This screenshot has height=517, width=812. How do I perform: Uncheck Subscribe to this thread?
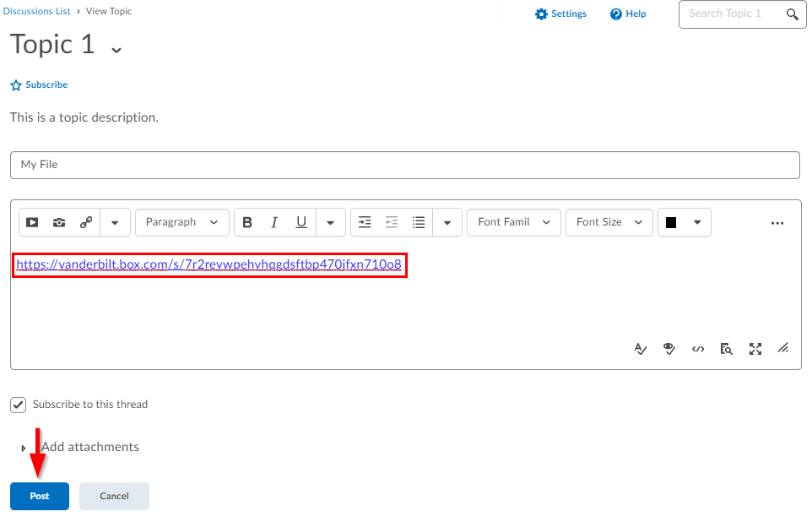tap(19, 405)
